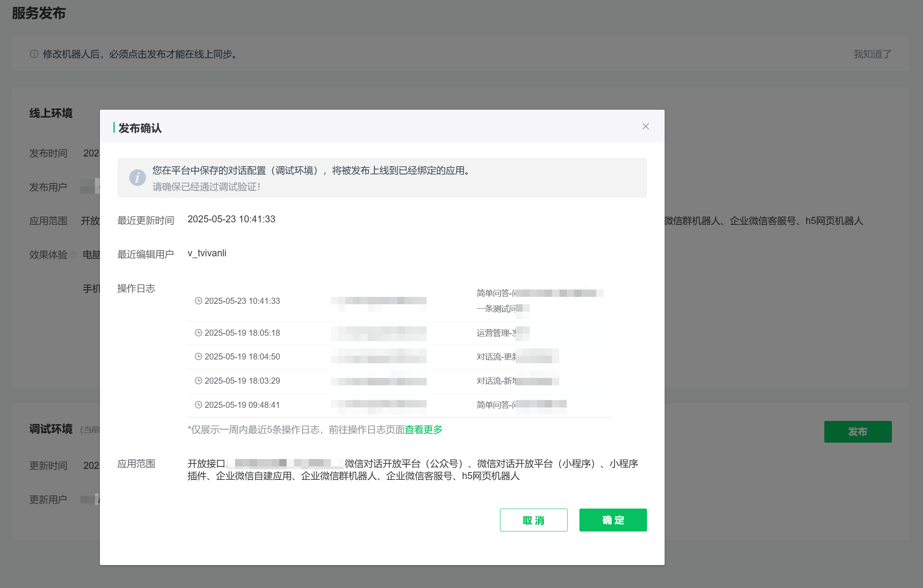Screen dimensions: 923x588
Task: Click clock icon beside 2025-05-19 18:05:18 log
Action: (x=198, y=333)
